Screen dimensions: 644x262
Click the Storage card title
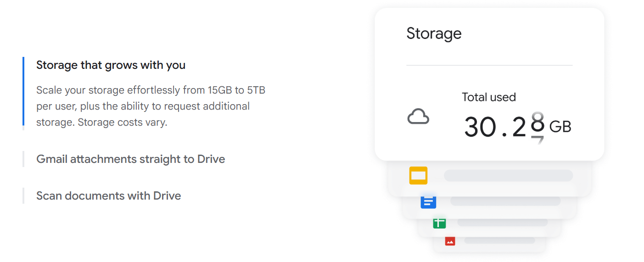434,33
